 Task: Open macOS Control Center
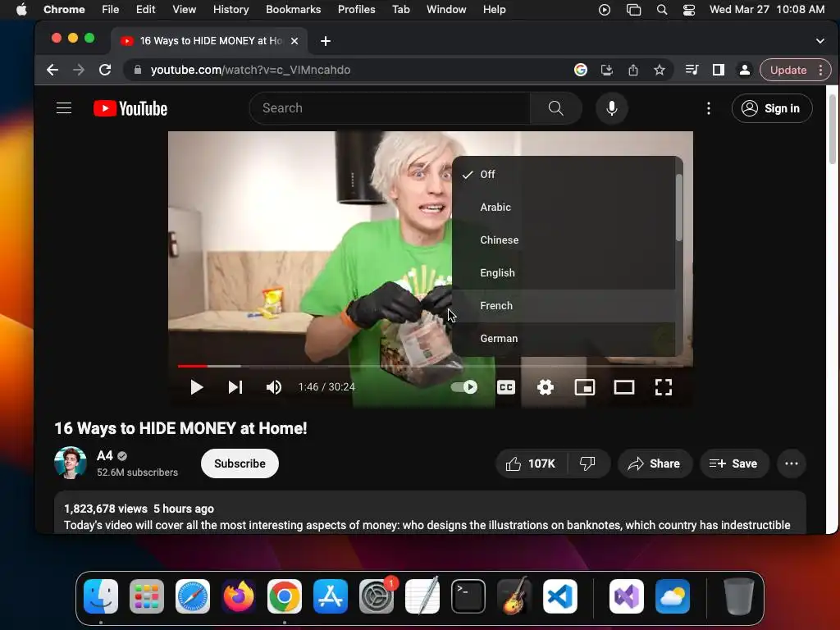(x=689, y=9)
